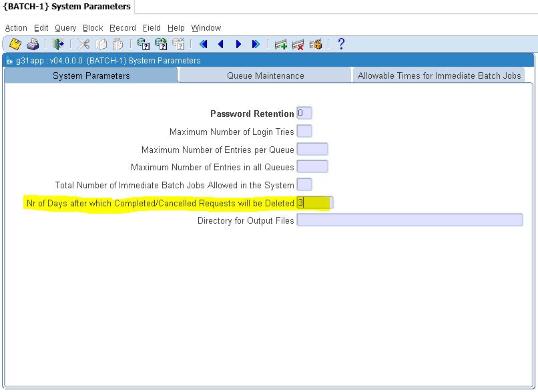This screenshot has width=538, height=392.
Task: Open the Action menu
Action: 16,28
